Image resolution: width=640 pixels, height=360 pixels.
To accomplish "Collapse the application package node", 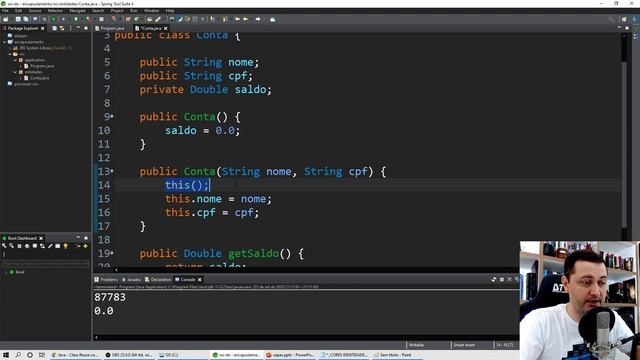I will pos(15,60).
